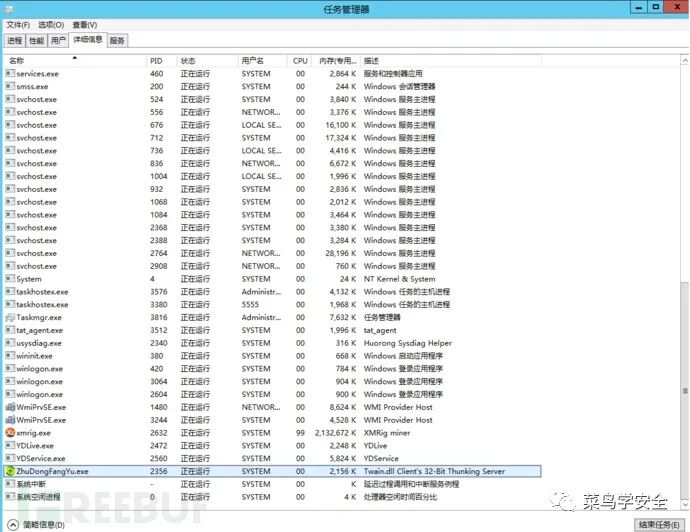The width and height of the screenshot is (690, 532).
Task: Click the 服务和控制器应用 description
Action: point(393,73)
